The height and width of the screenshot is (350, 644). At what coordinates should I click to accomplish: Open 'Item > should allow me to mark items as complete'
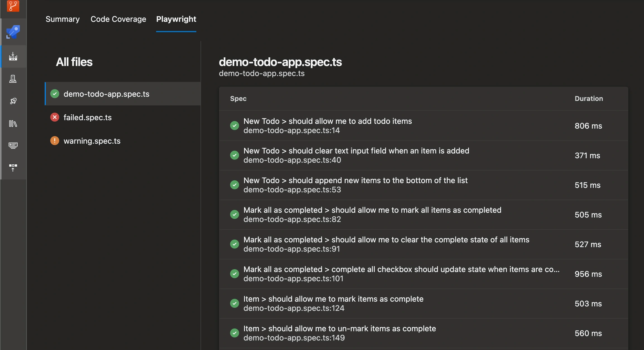[x=333, y=299]
